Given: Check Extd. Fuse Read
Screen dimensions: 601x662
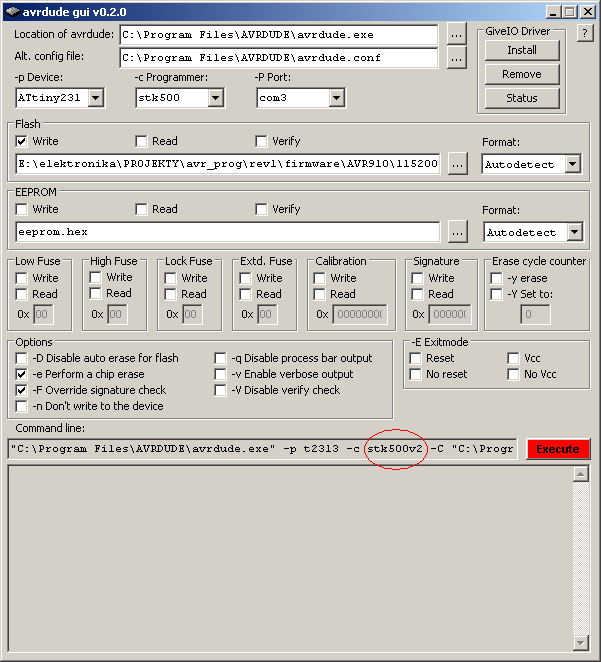Looking at the screenshot, I should point(245,294).
